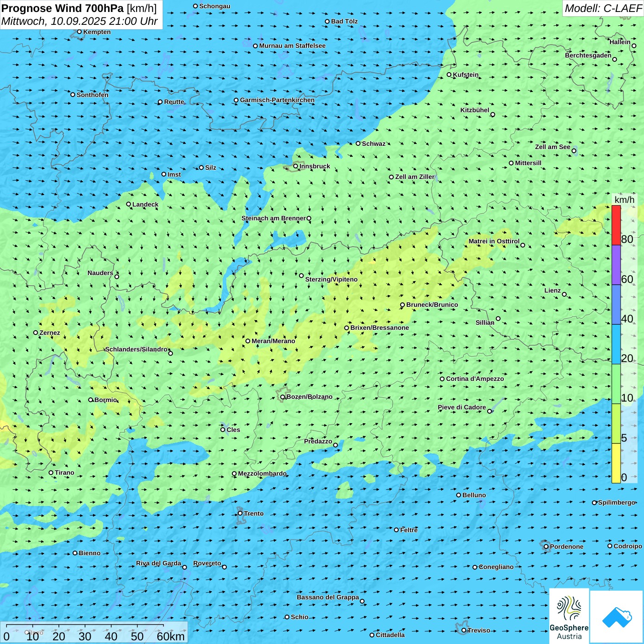The image size is (644, 644).
Task: Click the 'Modell: C-LAEF' label
Action: tap(603, 8)
